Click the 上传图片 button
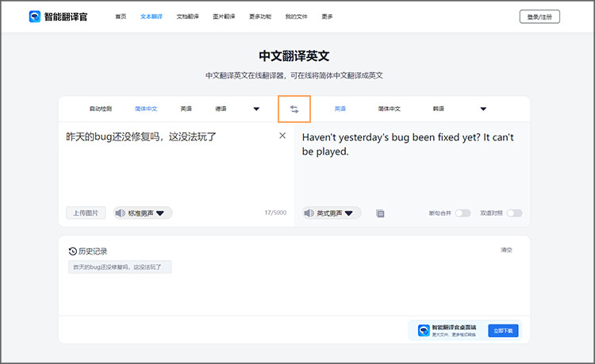The height and width of the screenshot is (364, 595). click(x=86, y=213)
